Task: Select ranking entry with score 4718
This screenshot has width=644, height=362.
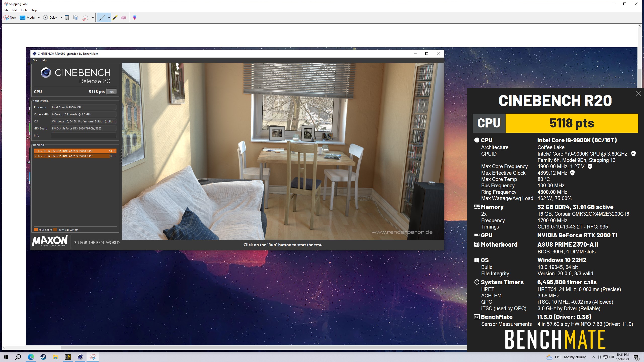Action: pyautogui.click(x=75, y=156)
